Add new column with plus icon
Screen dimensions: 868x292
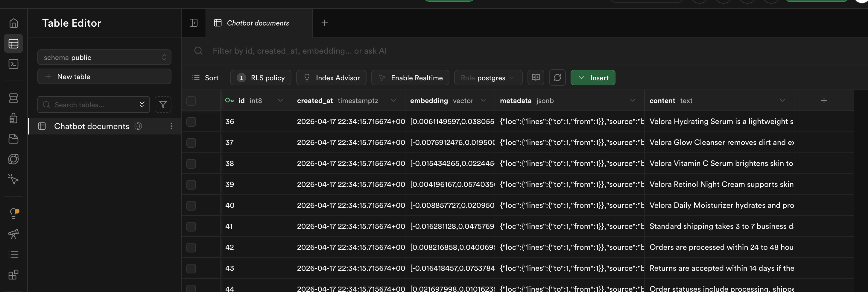(824, 101)
